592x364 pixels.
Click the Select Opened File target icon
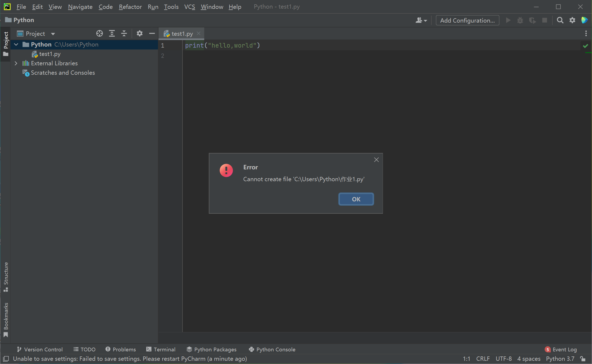100,33
